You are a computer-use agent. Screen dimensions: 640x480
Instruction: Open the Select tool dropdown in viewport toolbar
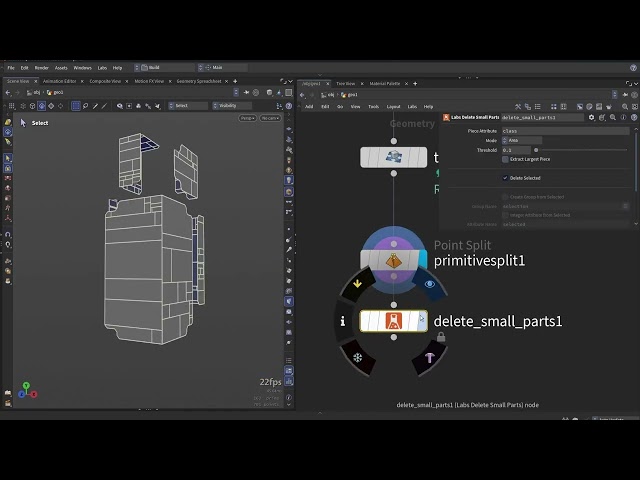point(188,106)
